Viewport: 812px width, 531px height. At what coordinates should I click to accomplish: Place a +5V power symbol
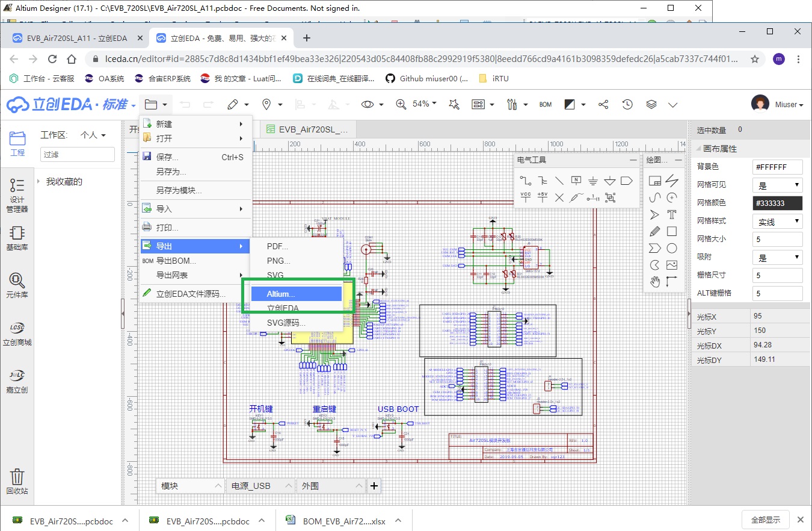[543, 197]
